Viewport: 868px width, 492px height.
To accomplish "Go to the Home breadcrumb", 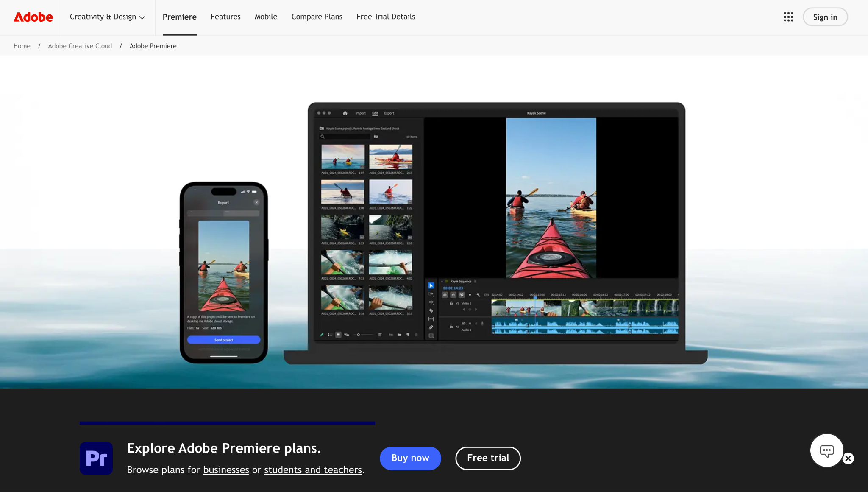I will click(x=22, y=46).
